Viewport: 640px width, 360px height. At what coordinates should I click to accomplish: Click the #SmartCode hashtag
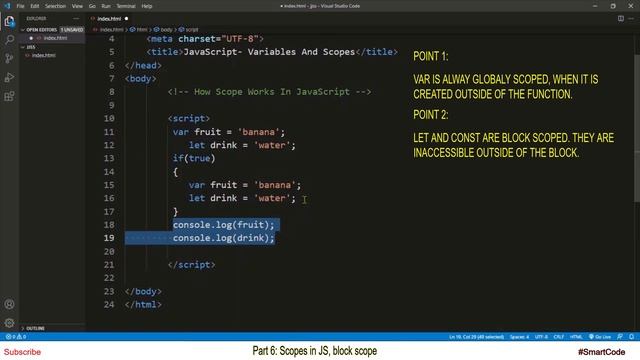point(602,352)
